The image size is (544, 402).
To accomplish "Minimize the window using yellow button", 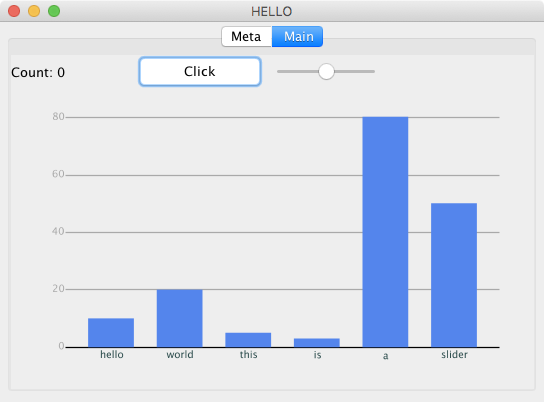I will (34, 11).
